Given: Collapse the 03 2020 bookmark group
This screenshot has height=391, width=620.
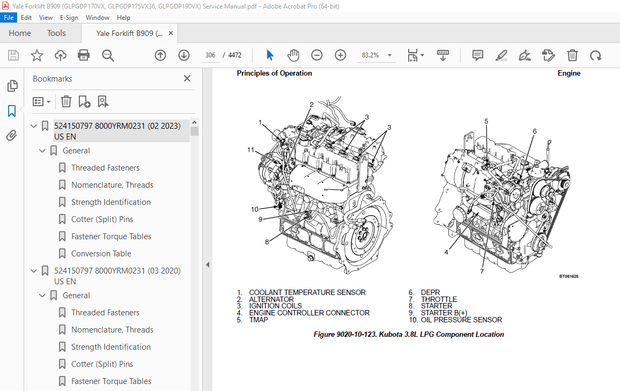Looking at the screenshot, I should (x=34, y=271).
